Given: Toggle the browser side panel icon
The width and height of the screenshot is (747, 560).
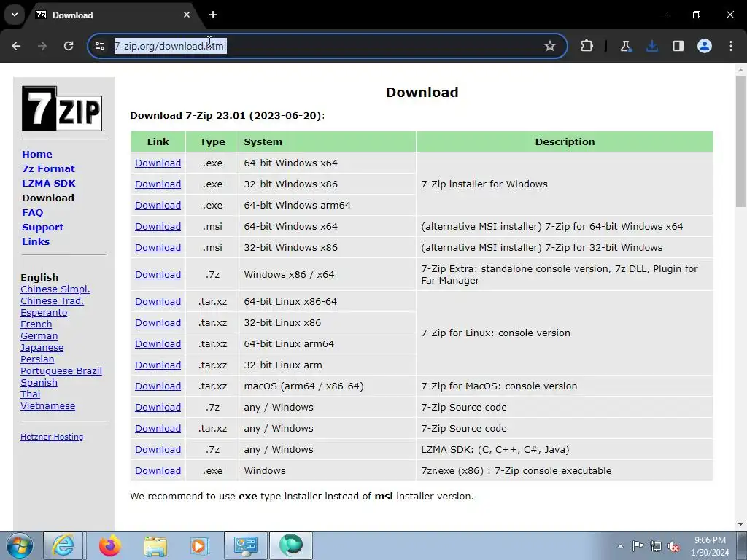Looking at the screenshot, I should tap(678, 46).
